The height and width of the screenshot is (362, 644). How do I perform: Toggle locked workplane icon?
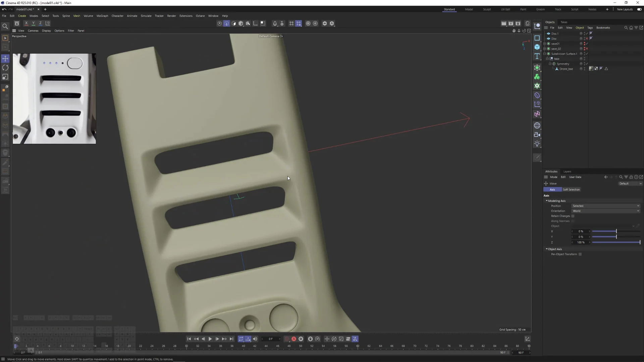tap(299, 23)
